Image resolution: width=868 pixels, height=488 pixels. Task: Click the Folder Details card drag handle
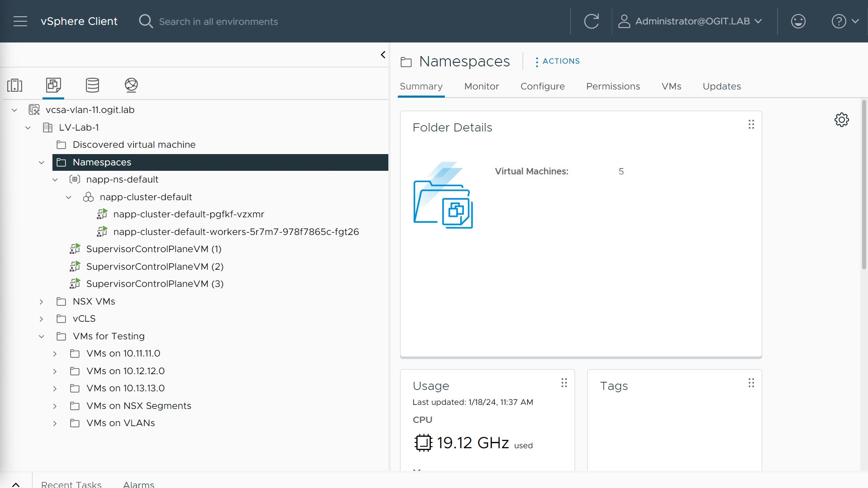tap(751, 124)
